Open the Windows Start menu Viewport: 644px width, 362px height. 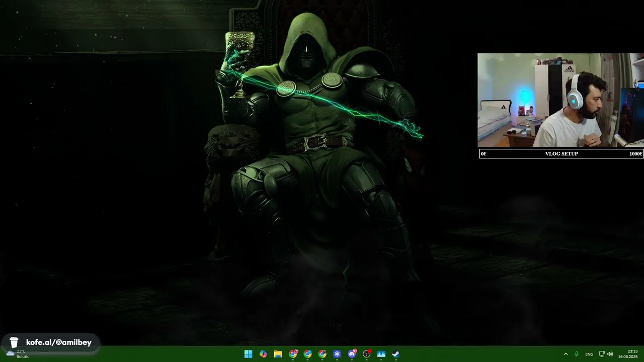(x=248, y=354)
